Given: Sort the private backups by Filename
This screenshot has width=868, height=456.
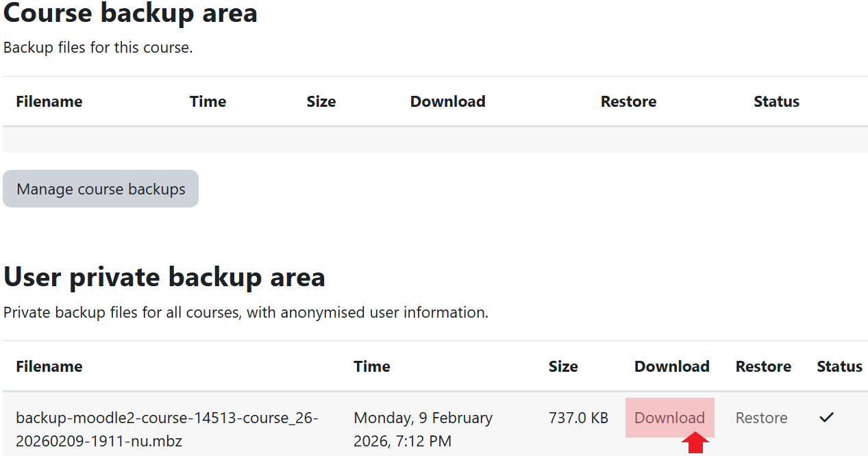Looking at the screenshot, I should [x=49, y=366].
